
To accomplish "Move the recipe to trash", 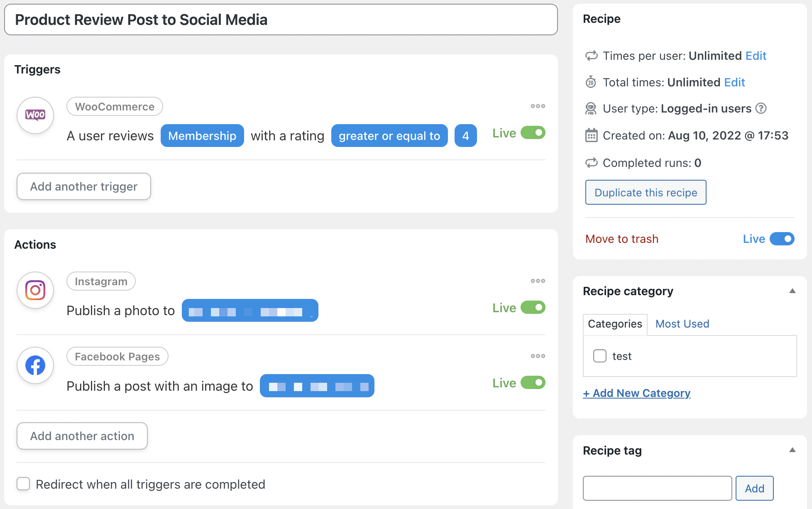I will 622,239.
